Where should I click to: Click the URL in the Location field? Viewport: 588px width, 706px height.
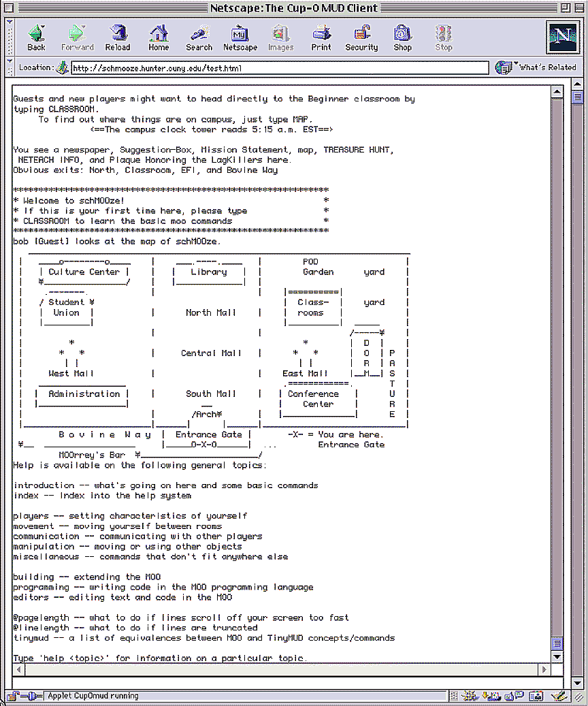(157, 69)
